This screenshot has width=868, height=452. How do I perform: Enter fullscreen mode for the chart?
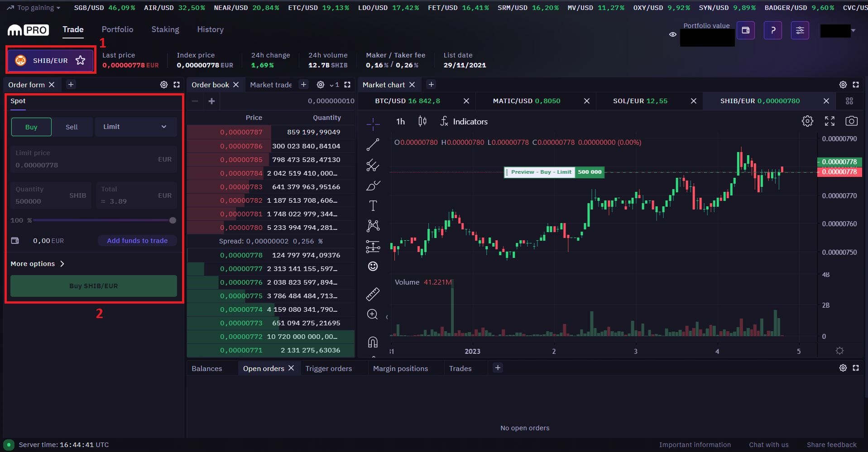click(830, 121)
